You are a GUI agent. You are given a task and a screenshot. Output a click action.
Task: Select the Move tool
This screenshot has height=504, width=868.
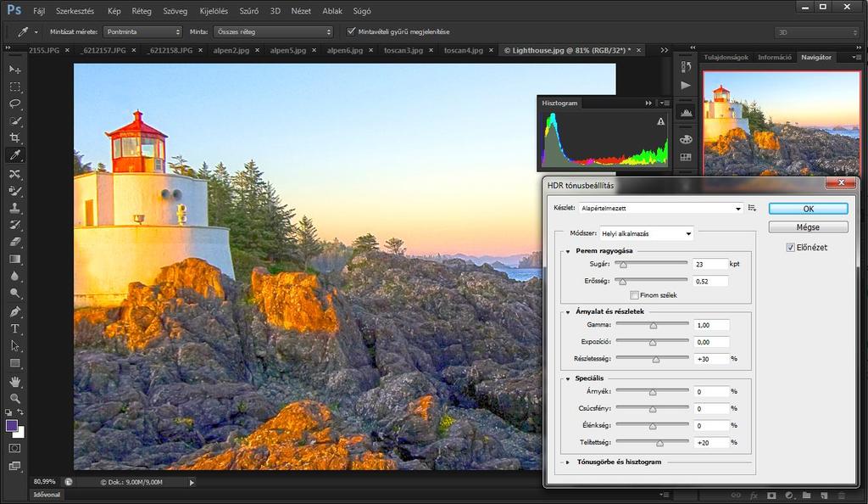[x=15, y=70]
